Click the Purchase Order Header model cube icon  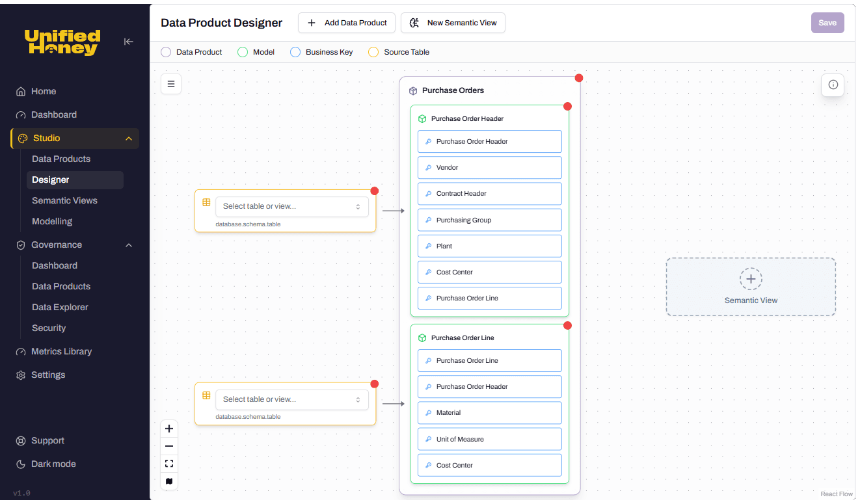[422, 119]
